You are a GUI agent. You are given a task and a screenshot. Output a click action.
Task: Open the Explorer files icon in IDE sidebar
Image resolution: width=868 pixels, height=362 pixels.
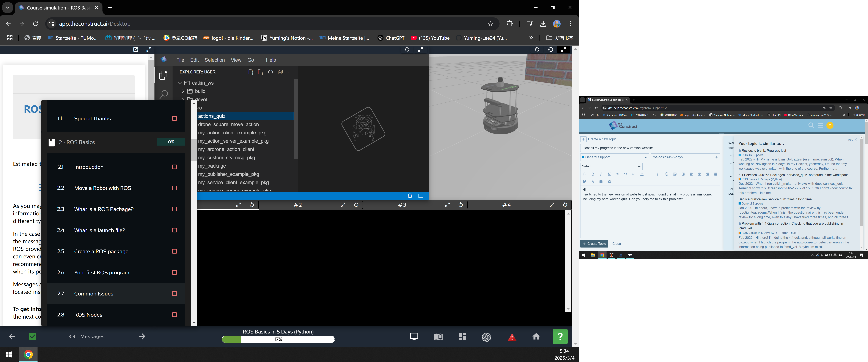pos(163,75)
